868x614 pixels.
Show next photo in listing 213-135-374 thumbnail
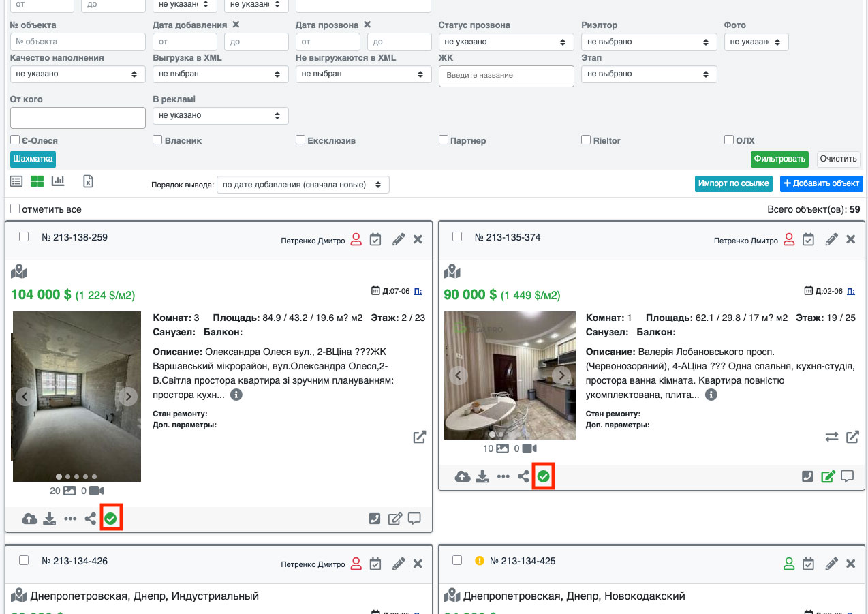click(561, 375)
